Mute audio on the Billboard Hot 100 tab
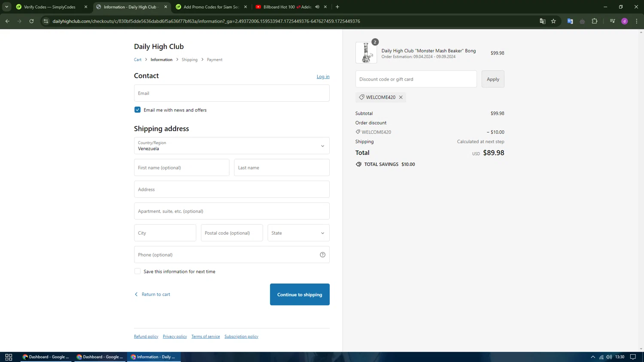Screen dimensions: 644x362 point(317,7)
